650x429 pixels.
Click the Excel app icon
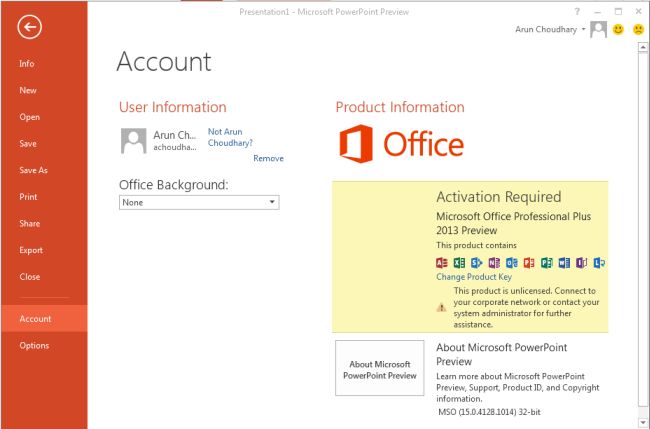459,262
